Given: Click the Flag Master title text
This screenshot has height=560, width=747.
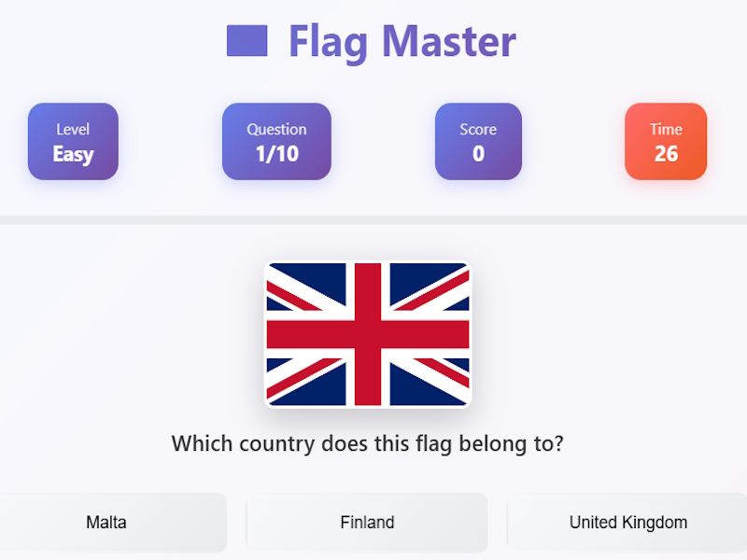Looking at the screenshot, I should click(x=402, y=43).
